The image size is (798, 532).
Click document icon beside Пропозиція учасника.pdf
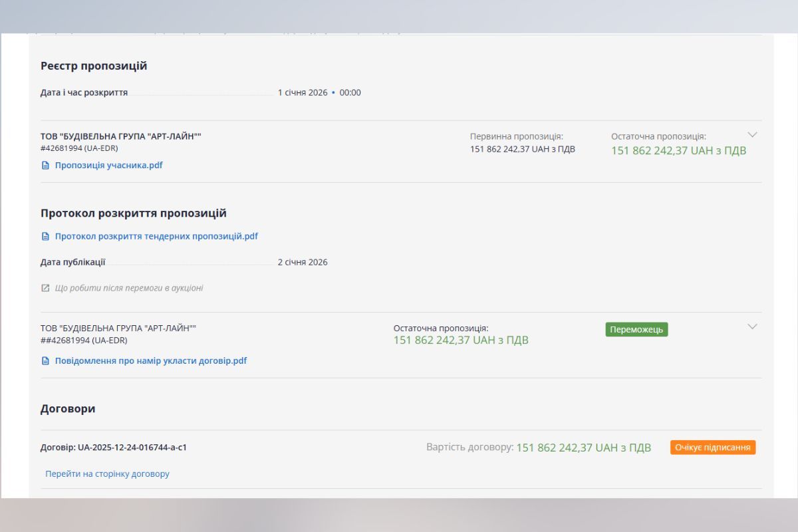[45, 166]
